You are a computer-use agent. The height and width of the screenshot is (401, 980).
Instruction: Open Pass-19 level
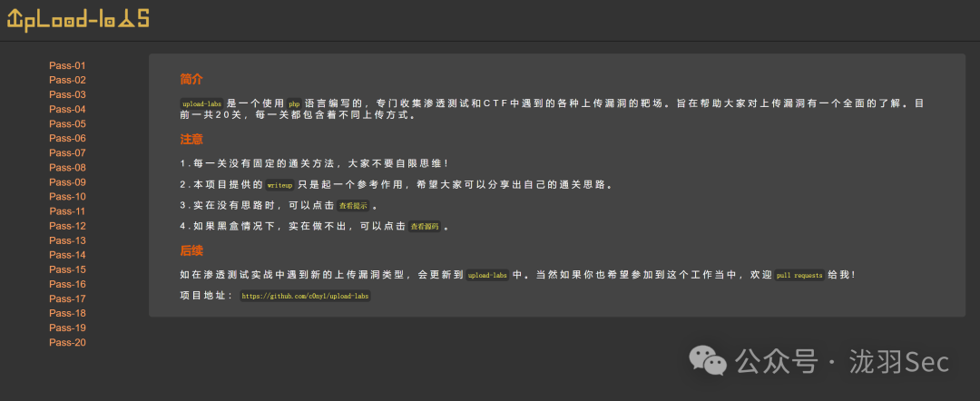click(x=67, y=328)
